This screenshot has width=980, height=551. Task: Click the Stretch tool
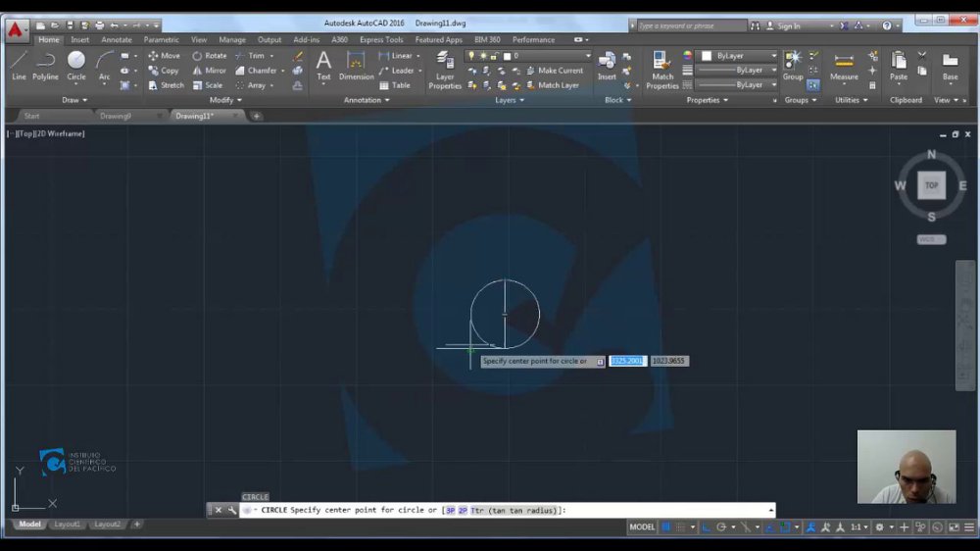(167, 85)
